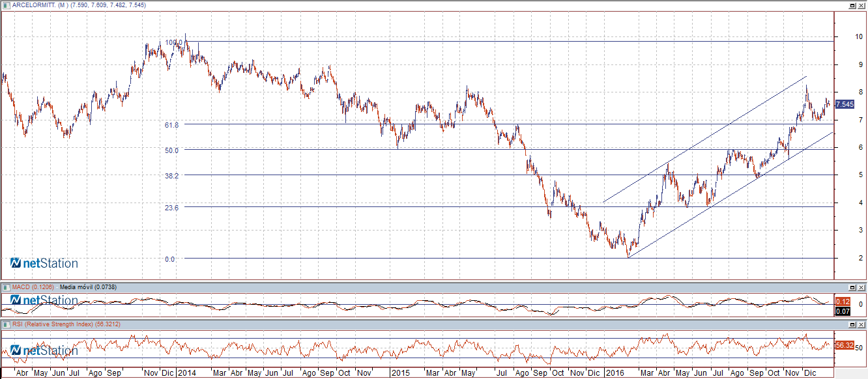Click the RSI axis value 50

pos(860,348)
